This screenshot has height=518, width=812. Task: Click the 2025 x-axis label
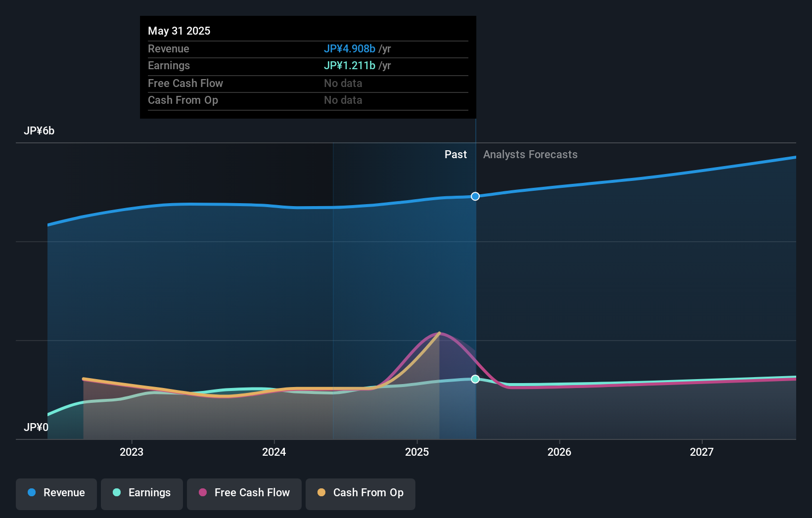pyautogui.click(x=417, y=452)
